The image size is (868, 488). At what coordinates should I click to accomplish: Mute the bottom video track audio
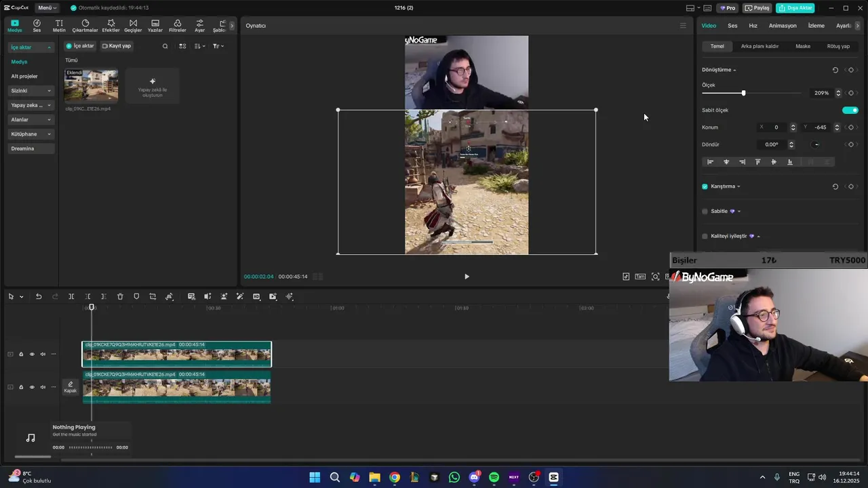pyautogui.click(x=43, y=387)
